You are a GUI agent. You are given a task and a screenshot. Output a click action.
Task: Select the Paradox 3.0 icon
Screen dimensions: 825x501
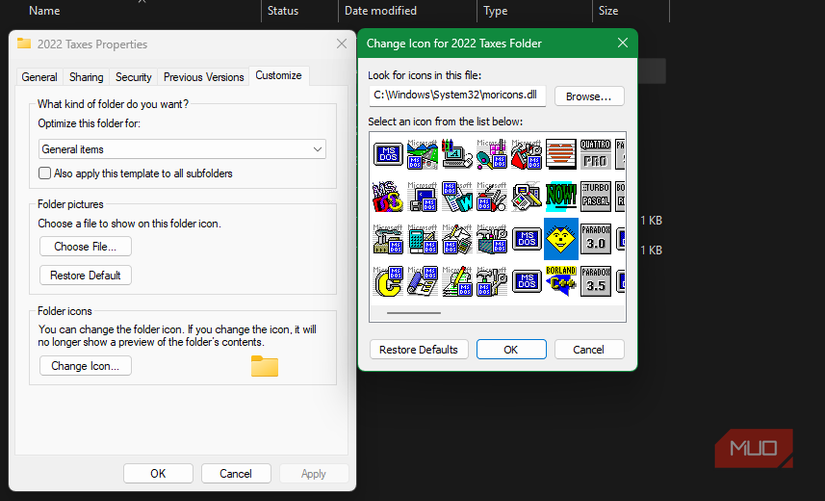(596, 239)
